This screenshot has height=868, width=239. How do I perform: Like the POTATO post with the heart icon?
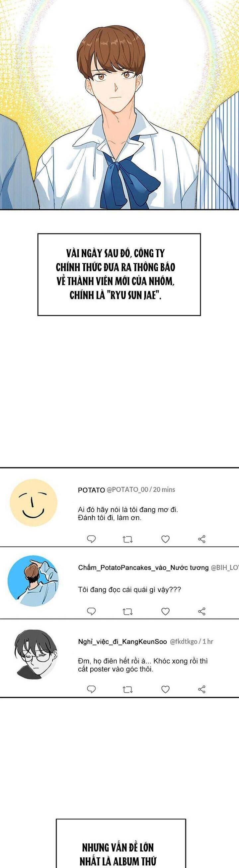165,539
